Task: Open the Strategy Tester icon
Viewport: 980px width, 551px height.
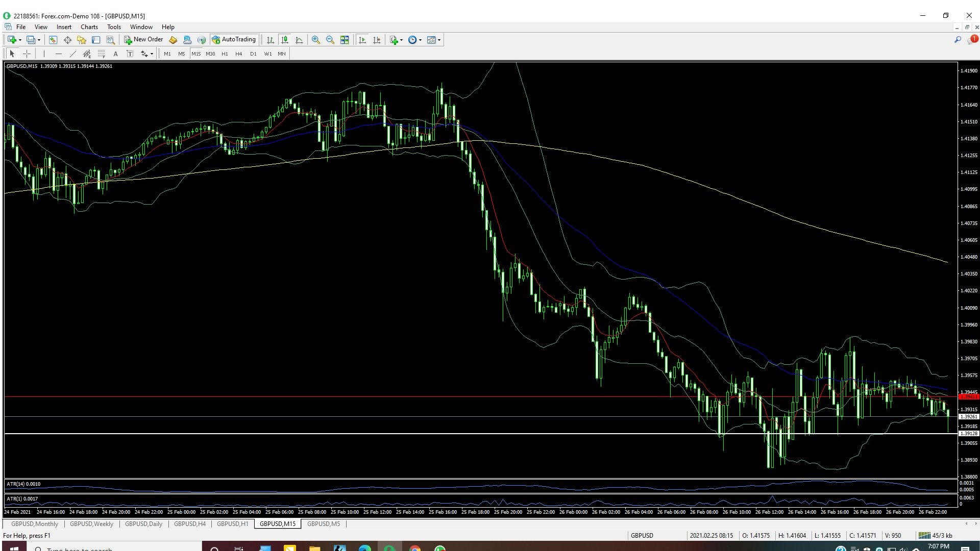Action: coord(110,40)
